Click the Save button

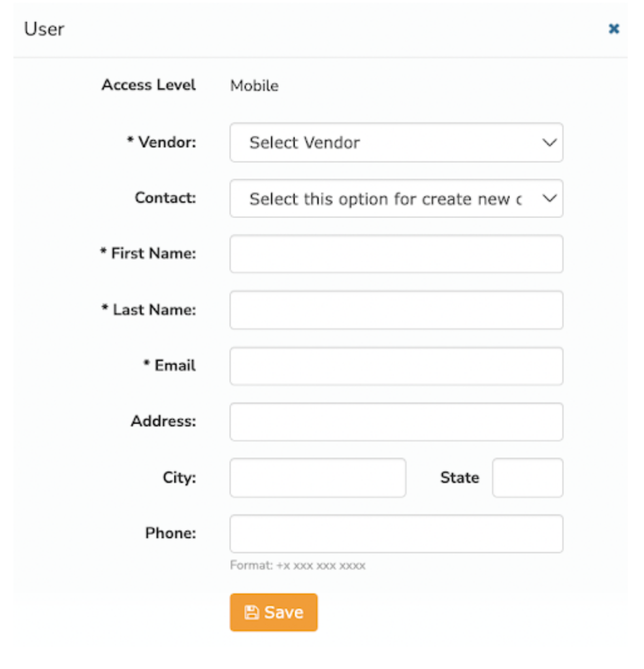click(x=274, y=612)
